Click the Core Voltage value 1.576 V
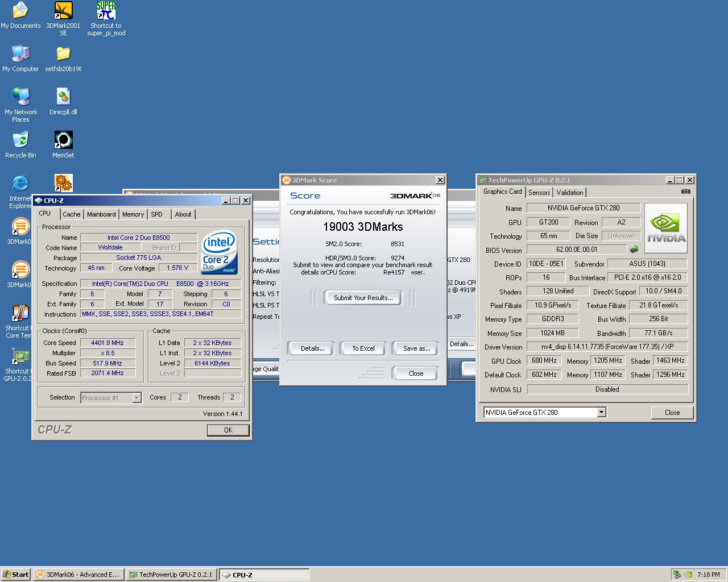 click(x=178, y=268)
